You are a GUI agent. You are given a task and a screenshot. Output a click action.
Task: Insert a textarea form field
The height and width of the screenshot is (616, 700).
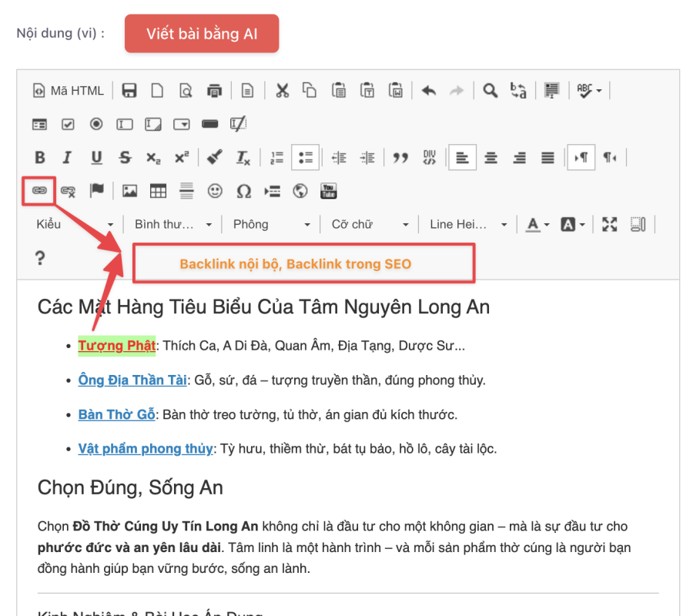point(153,124)
